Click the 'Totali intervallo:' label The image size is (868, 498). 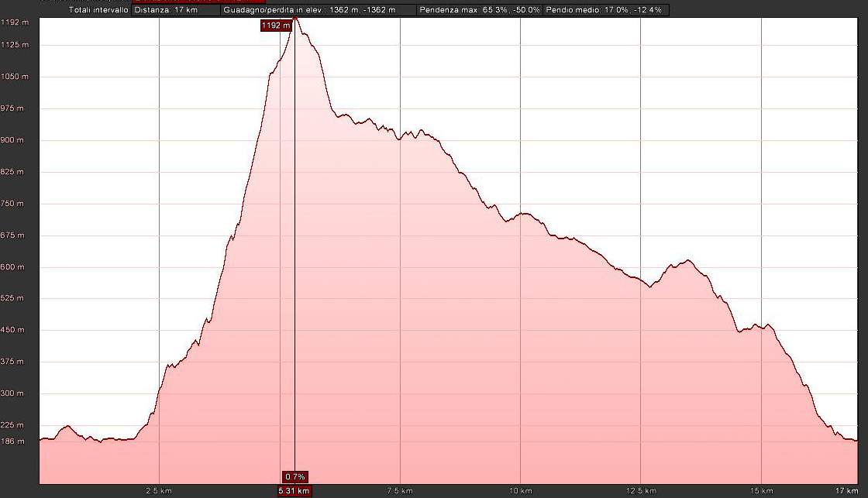pyautogui.click(x=100, y=10)
